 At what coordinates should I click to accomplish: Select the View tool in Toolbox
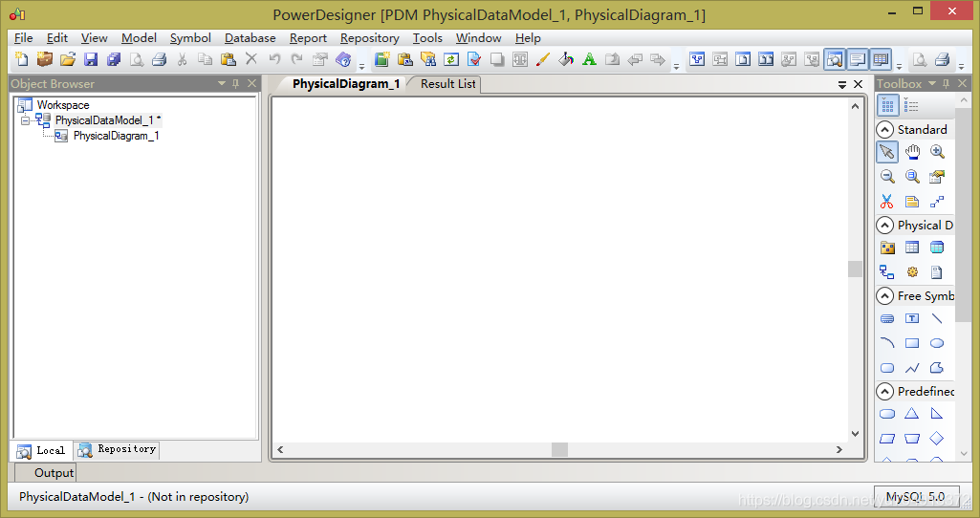937,248
